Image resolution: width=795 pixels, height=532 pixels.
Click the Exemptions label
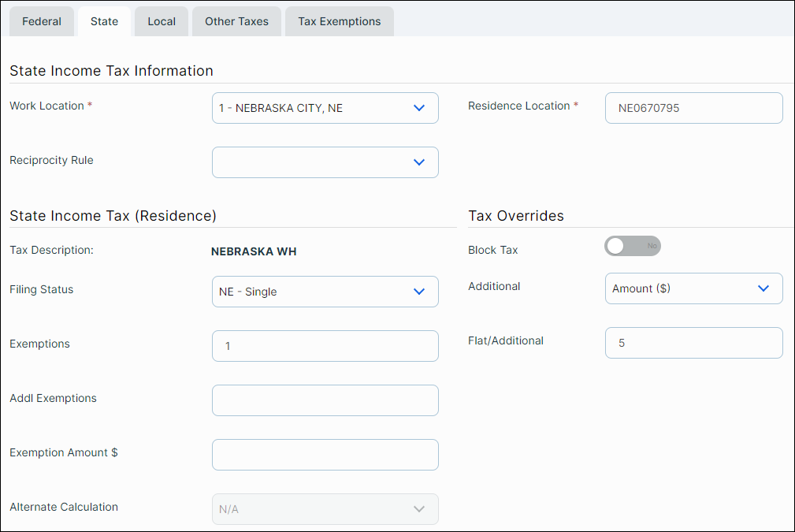coord(39,344)
